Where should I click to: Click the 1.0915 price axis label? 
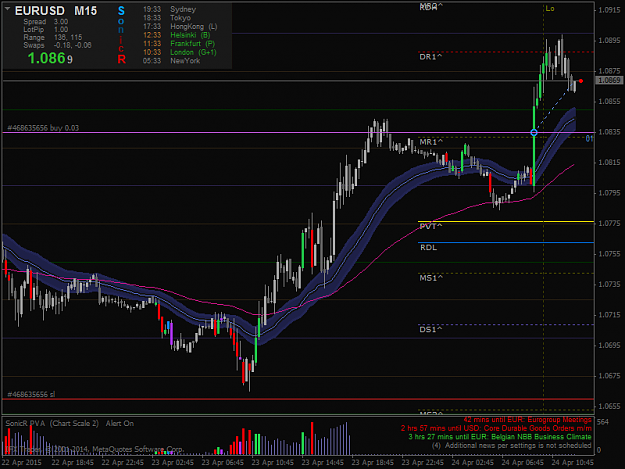point(609,10)
